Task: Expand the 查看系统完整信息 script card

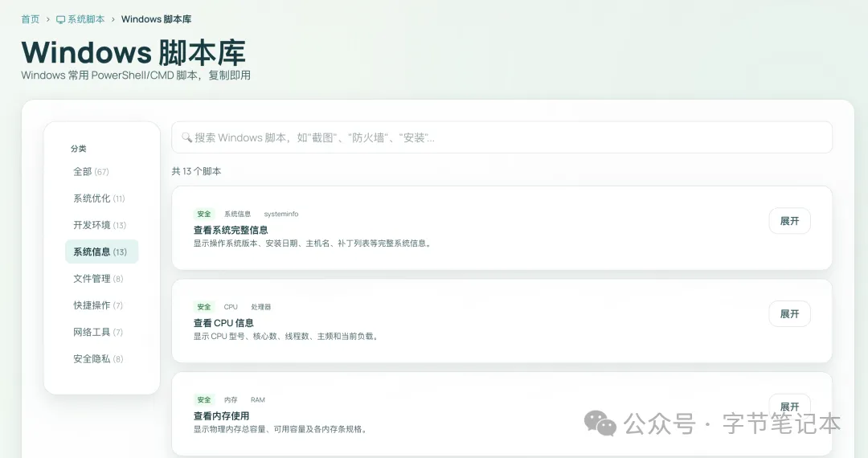Action: 789,221
